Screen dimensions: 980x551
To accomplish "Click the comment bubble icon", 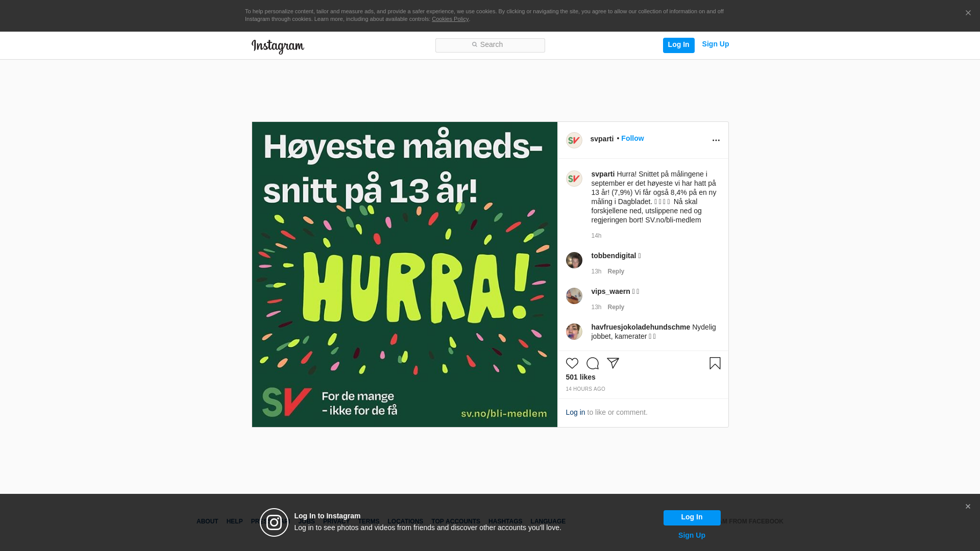I will click(592, 363).
